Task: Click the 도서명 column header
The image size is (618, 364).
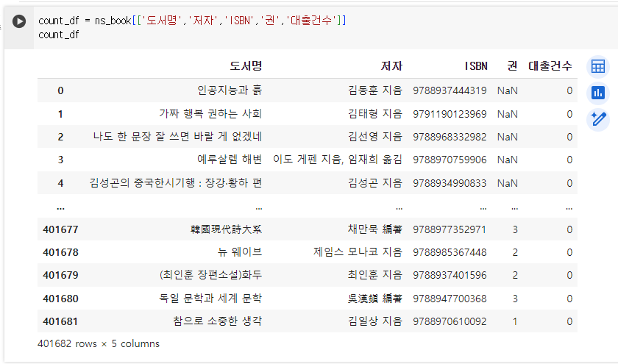Action: pos(246,65)
